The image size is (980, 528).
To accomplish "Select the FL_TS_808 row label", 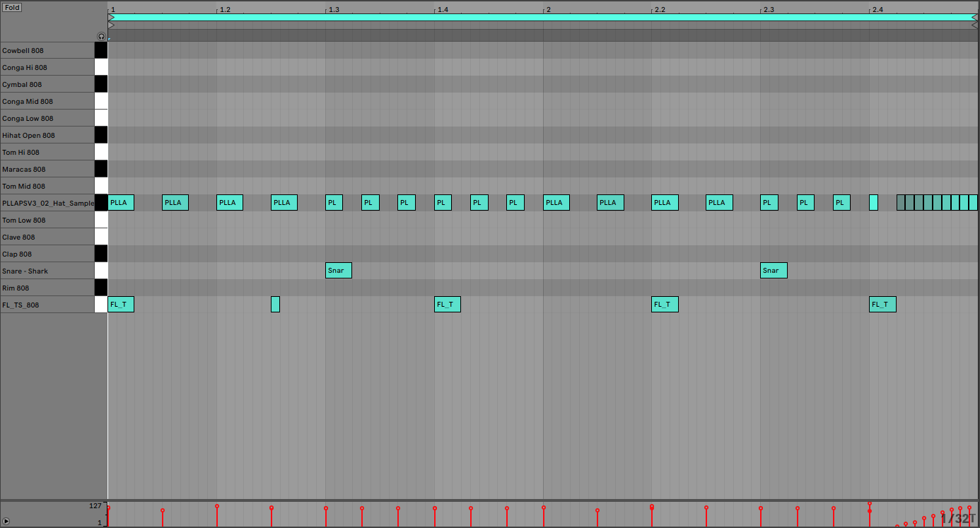I will 47,305.
